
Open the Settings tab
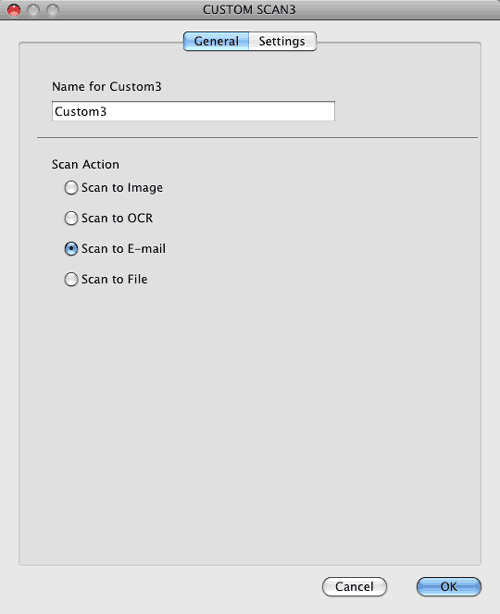(282, 41)
